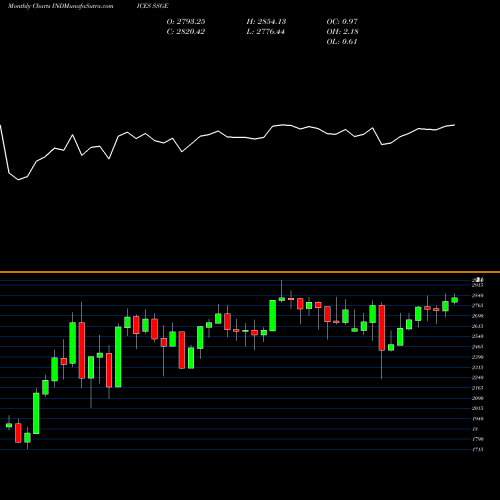Click the 2849 price axis label

click(477, 295)
